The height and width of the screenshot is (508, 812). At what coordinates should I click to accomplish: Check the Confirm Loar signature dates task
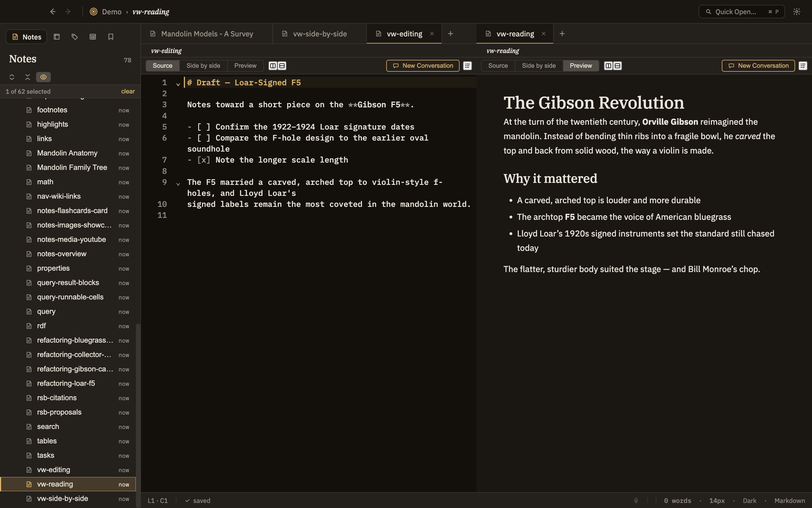point(204,127)
